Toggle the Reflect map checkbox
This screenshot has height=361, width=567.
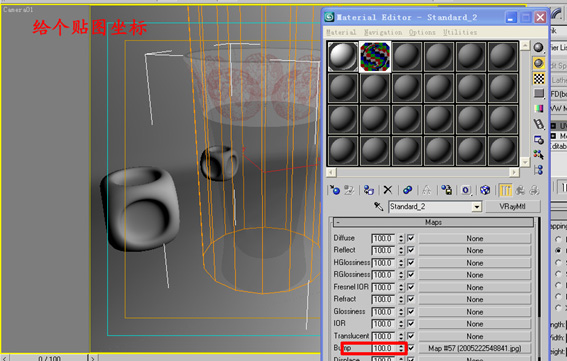coord(411,250)
